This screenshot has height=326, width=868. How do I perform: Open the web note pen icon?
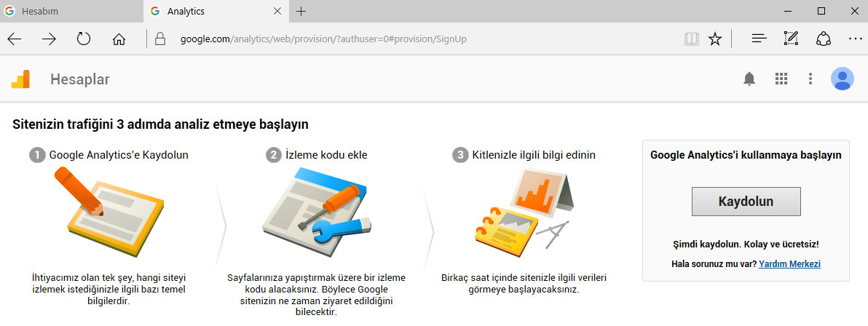791,39
